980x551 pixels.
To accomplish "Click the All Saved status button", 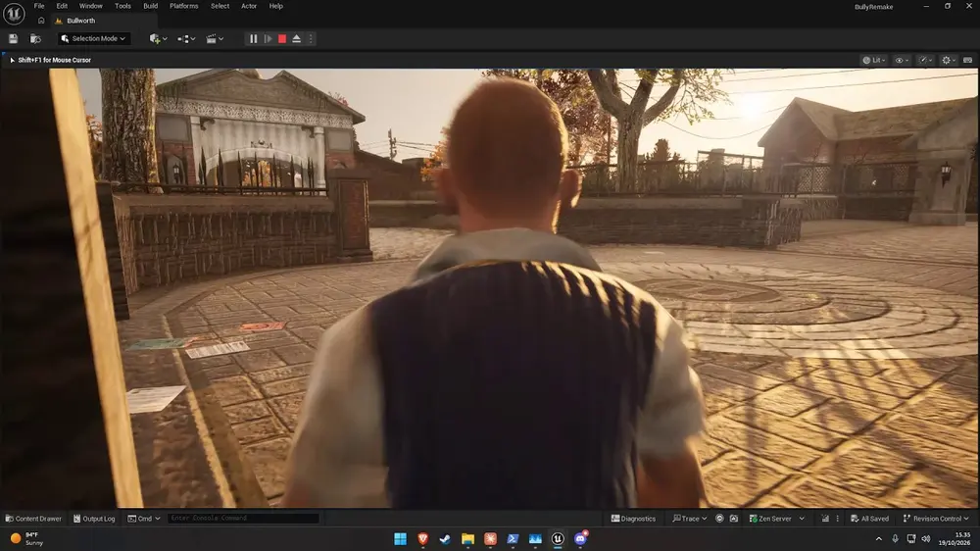I will 869,519.
